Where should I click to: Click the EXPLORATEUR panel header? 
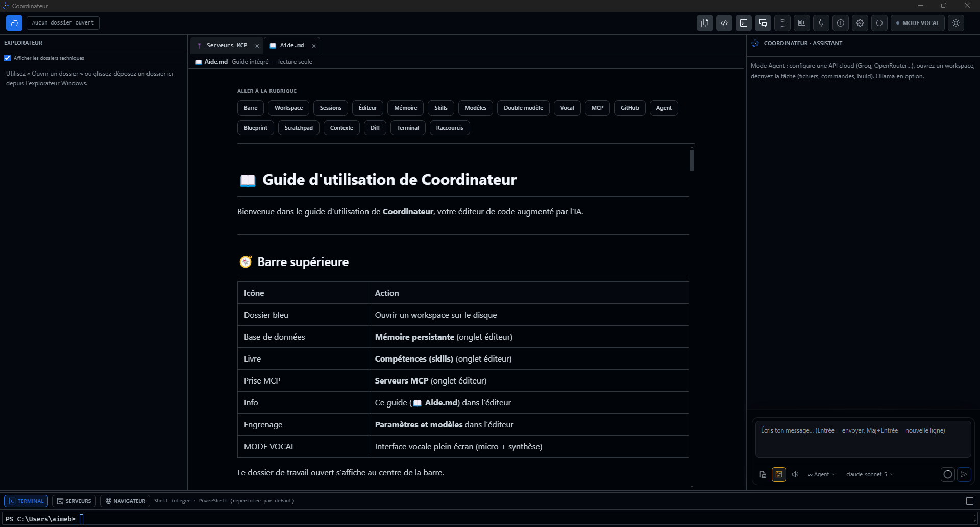click(23, 43)
